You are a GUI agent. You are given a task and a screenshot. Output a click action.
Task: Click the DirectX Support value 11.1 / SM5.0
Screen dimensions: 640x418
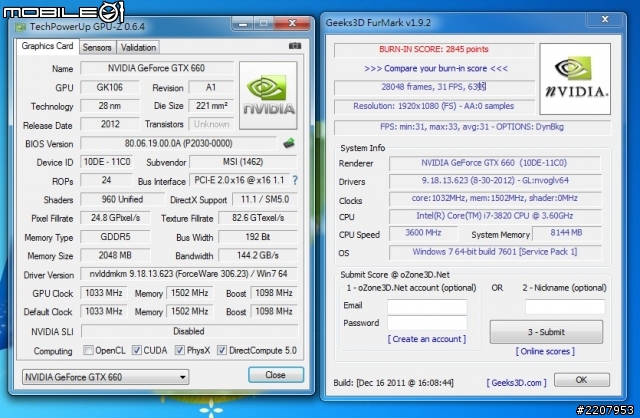coord(264,199)
